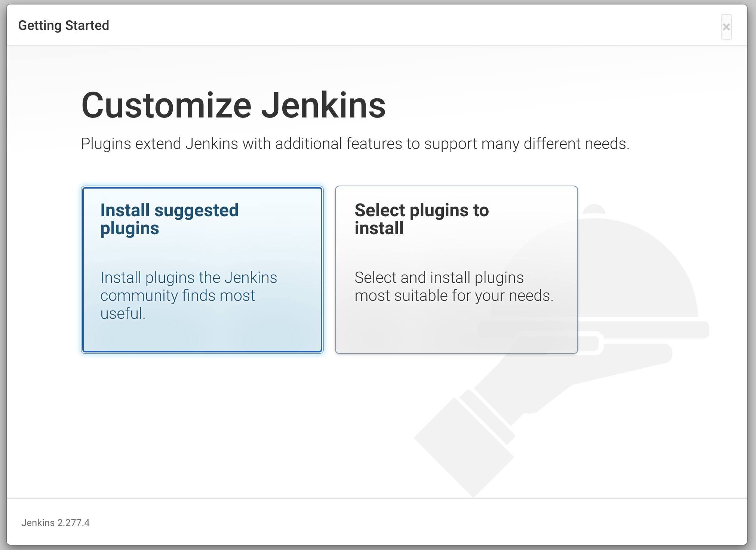This screenshot has height=550, width=756.
Task: Click the word Jenkins in main heading
Action: [x=323, y=106]
